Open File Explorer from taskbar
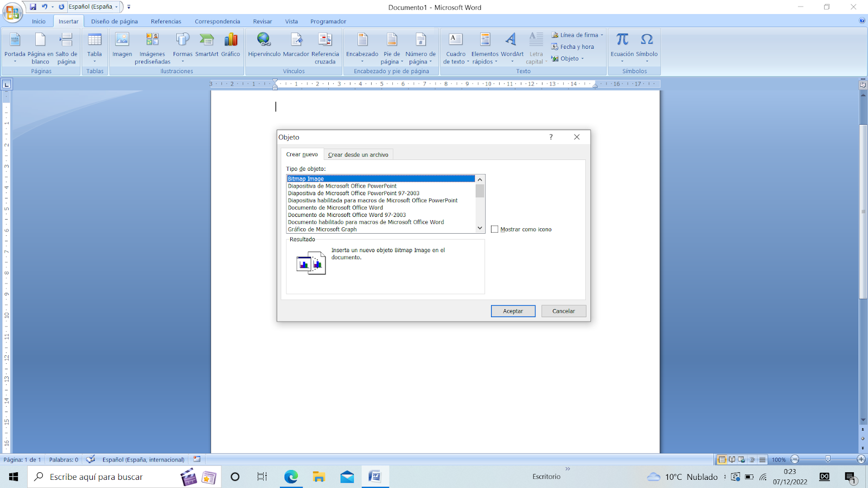Screen dimensions: 868x488 point(319,477)
